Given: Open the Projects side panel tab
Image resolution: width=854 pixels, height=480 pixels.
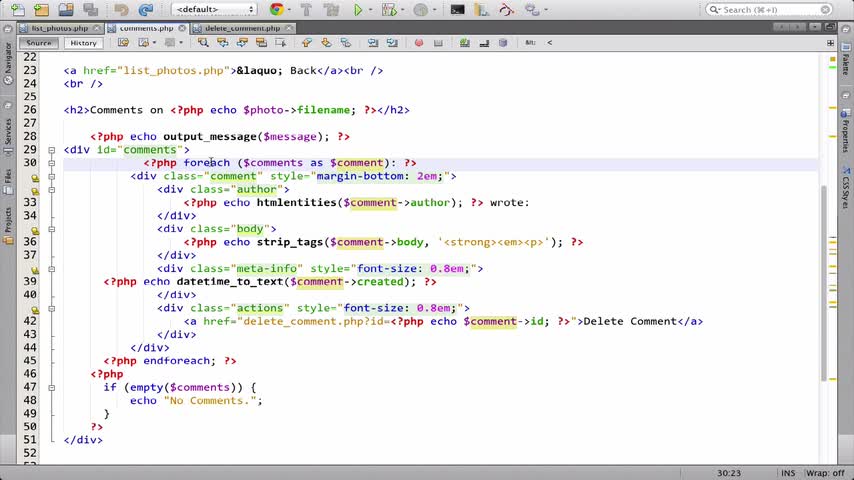Looking at the screenshot, I should pyautogui.click(x=8, y=226).
